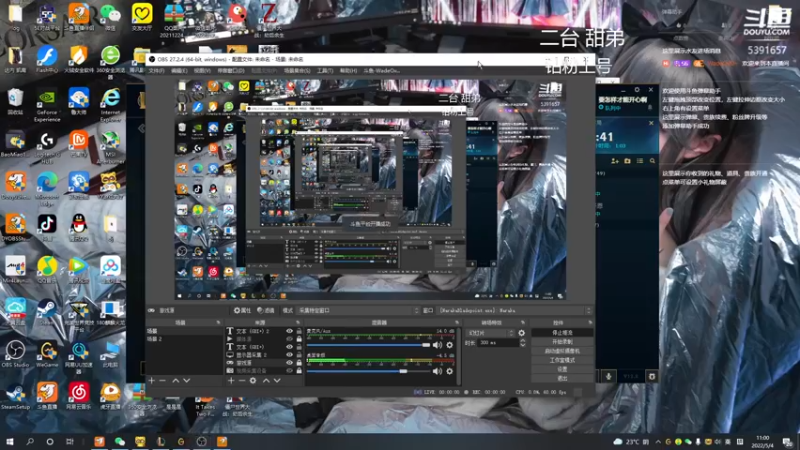Open View menu in OBS
This screenshot has width=800, height=450.
(202, 71)
